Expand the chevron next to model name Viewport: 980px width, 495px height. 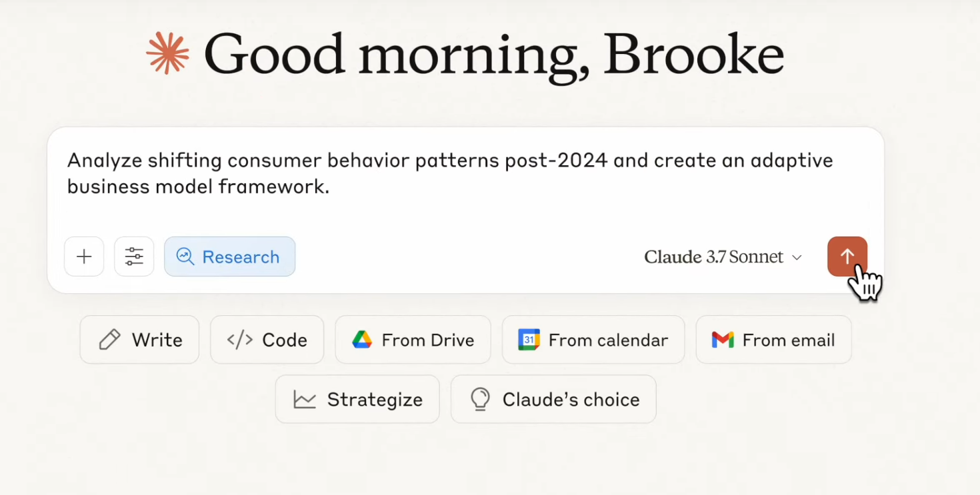click(797, 258)
